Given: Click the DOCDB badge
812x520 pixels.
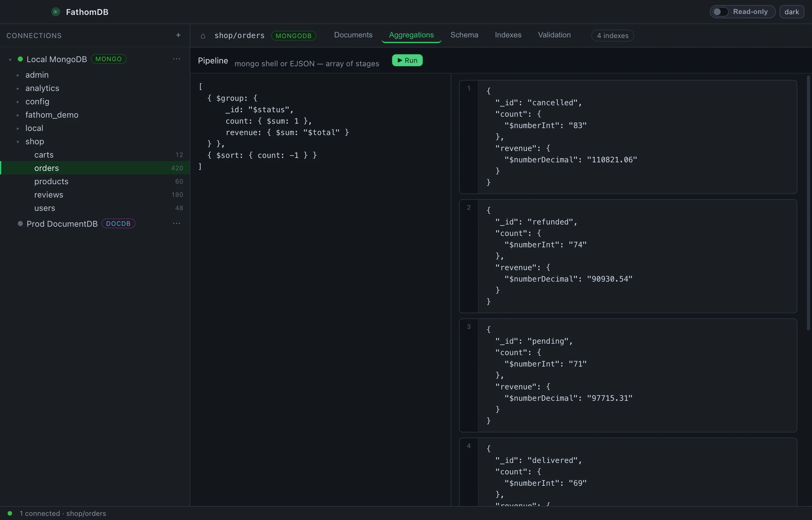Looking at the screenshot, I should click(x=118, y=224).
